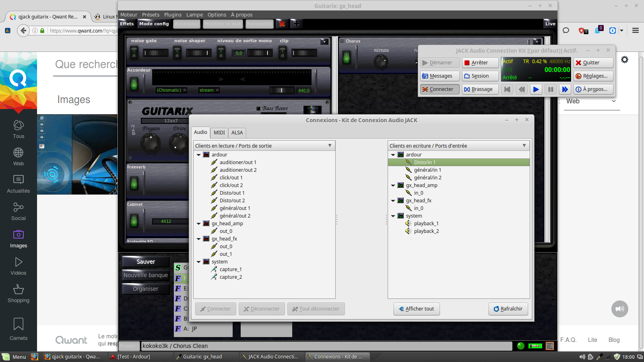Open the Options menu in Guitarix
This screenshot has width=644, height=362.
point(217,15)
